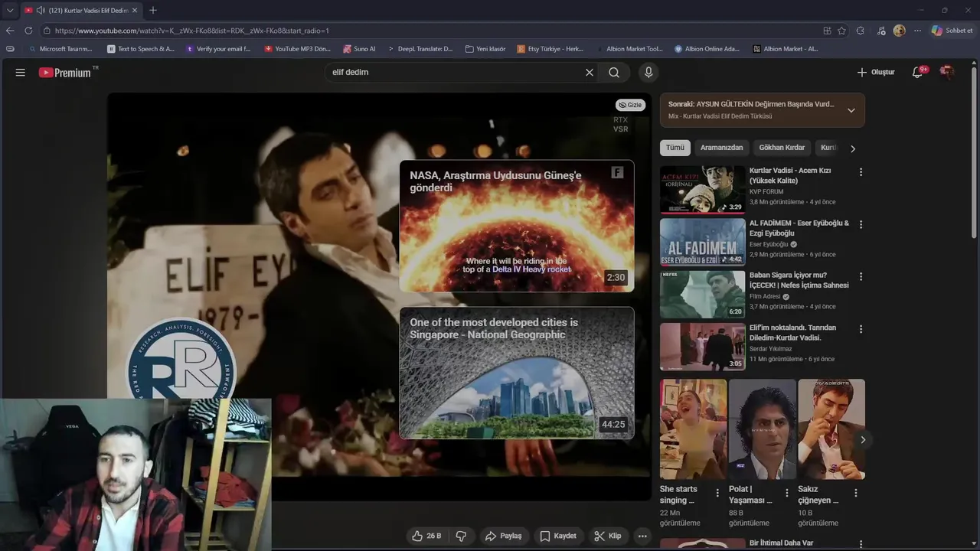Open the Film Adresi channel link
The image size is (980, 551).
pyautogui.click(x=765, y=296)
